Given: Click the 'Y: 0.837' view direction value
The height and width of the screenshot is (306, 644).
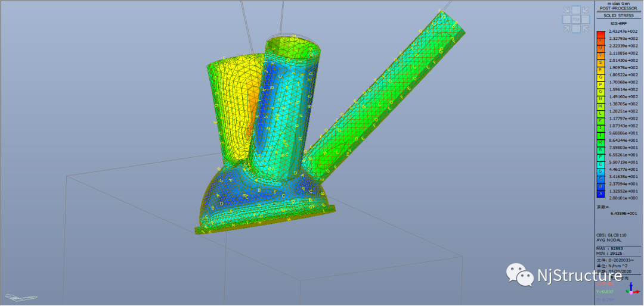Looking at the screenshot, I should point(605,292).
